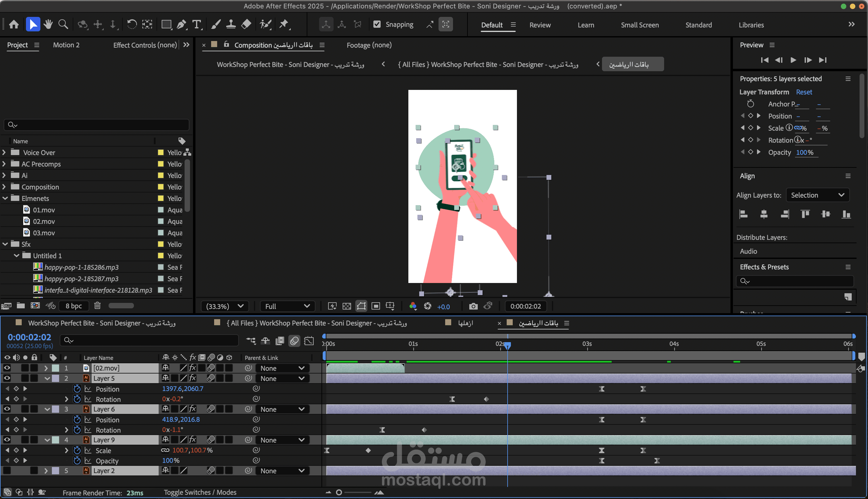The image size is (868, 499).
Task: Click Toggle Switches / Modes button
Action: tap(200, 492)
